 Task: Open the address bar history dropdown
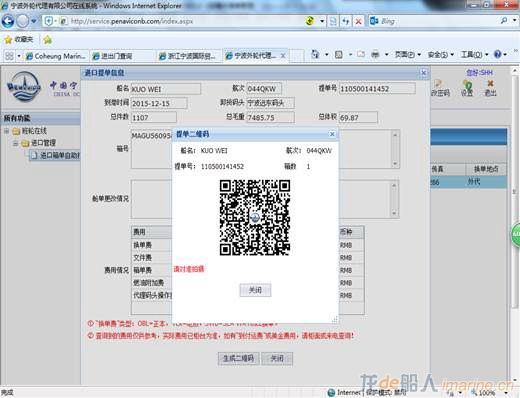[x=322, y=21]
